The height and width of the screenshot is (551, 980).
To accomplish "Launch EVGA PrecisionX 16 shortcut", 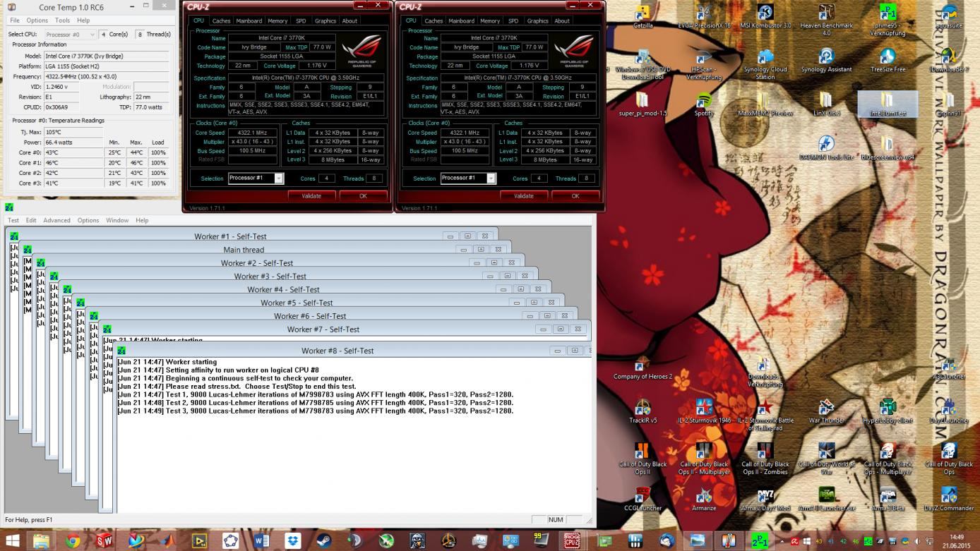I will (x=704, y=17).
